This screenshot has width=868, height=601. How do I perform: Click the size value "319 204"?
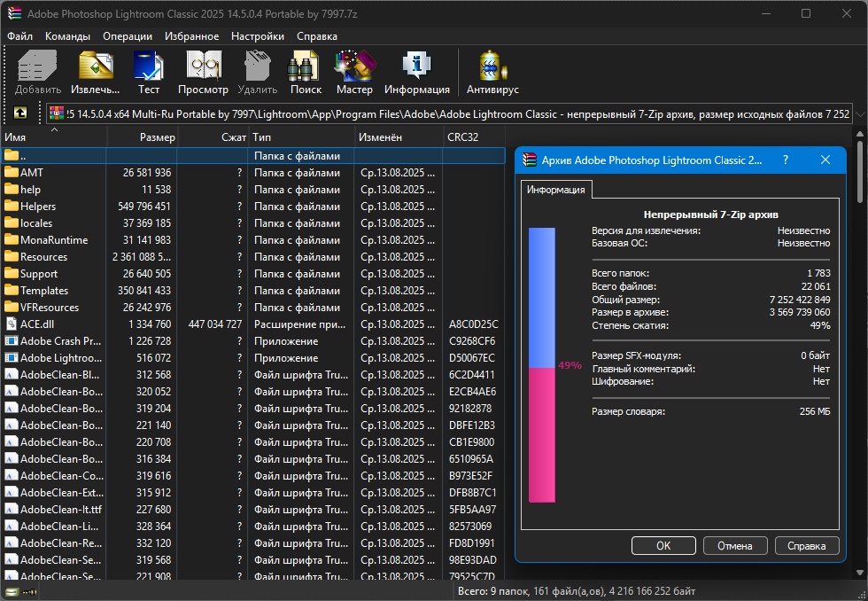154,409
